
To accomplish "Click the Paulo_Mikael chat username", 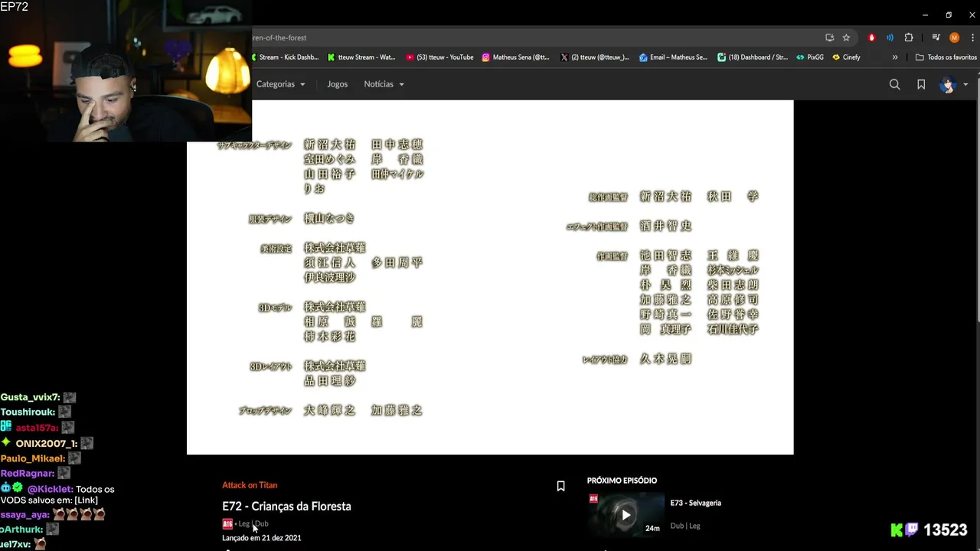I will point(33,458).
